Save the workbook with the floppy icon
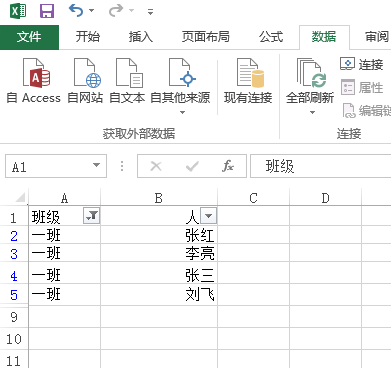Image resolution: width=391 pixels, height=368 pixels. pos(47,11)
